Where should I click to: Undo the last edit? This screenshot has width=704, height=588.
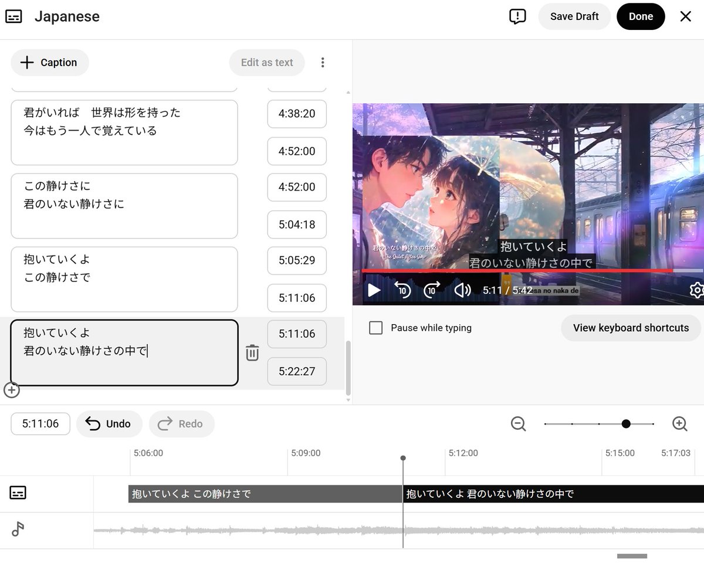(109, 424)
